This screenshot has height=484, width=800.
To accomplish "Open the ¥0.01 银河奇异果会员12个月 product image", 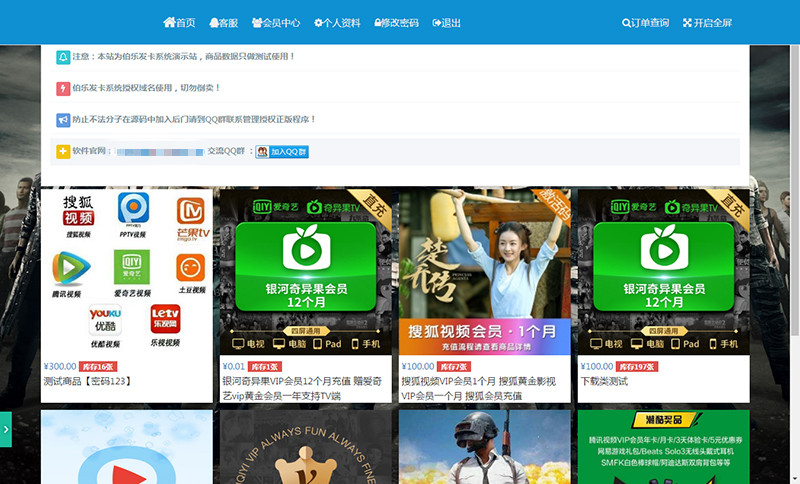I will coord(306,272).
